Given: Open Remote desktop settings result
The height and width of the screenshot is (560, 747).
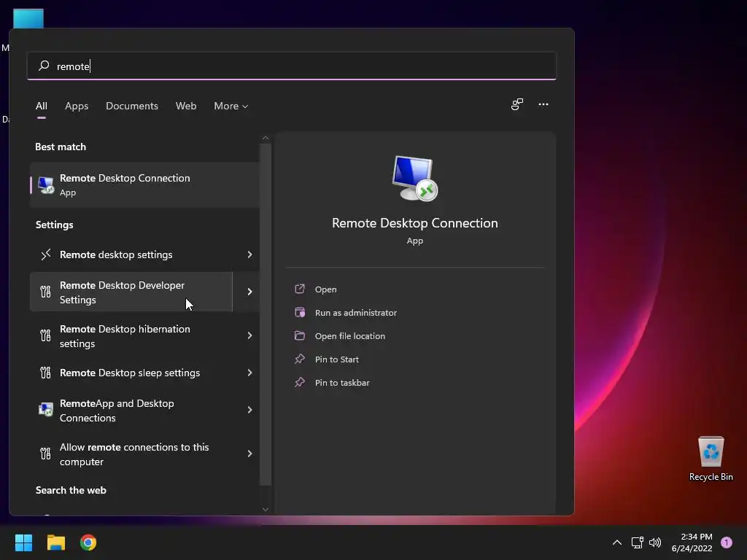Looking at the screenshot, I should tap(131, 254).
